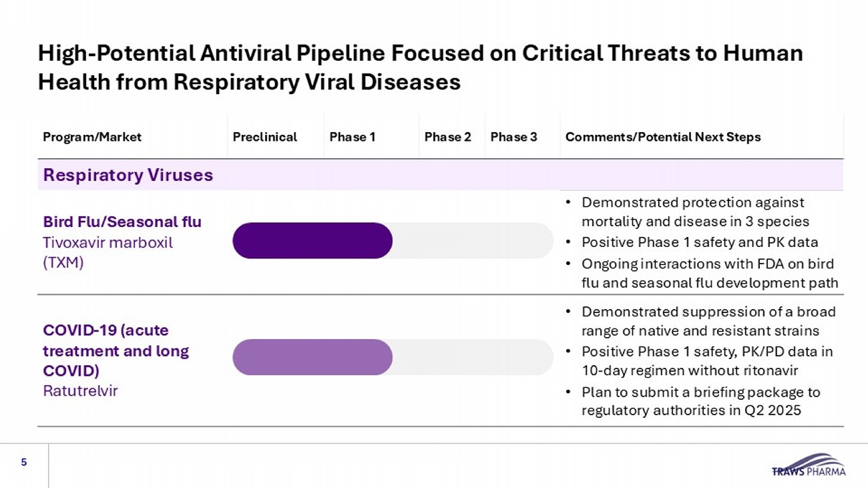
Task: Select the Program/Market column header
Action: tap(92, 137)
